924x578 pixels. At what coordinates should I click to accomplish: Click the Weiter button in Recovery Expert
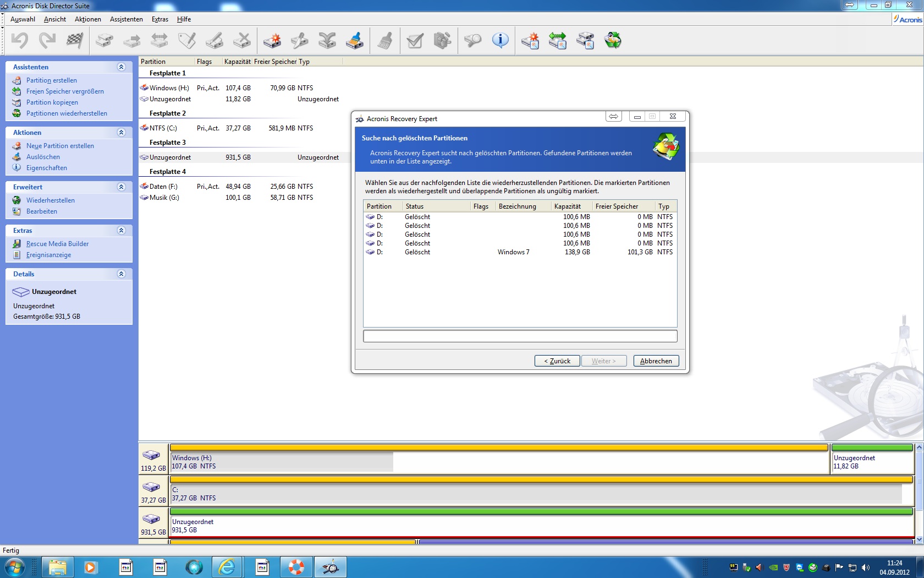click(604, 361)
